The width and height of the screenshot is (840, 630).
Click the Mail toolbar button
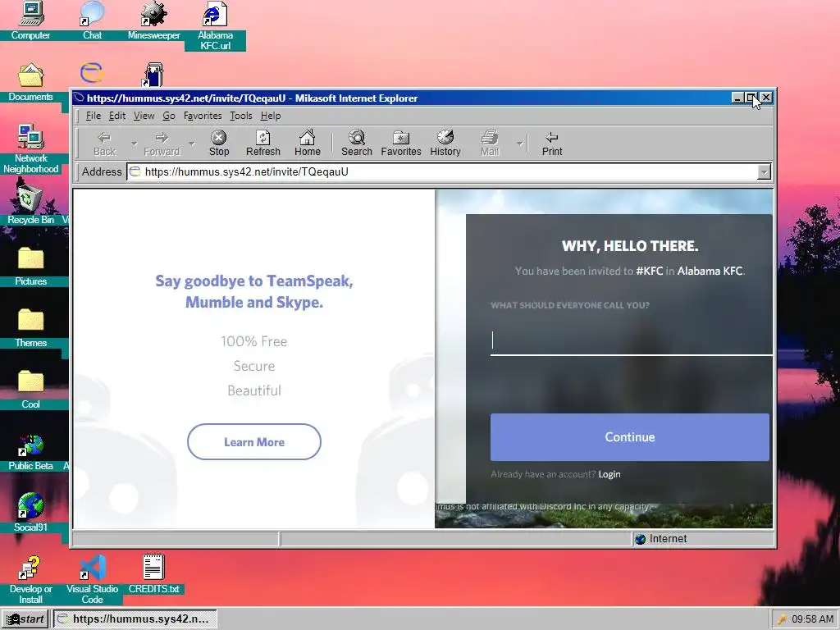coord(489,144)
